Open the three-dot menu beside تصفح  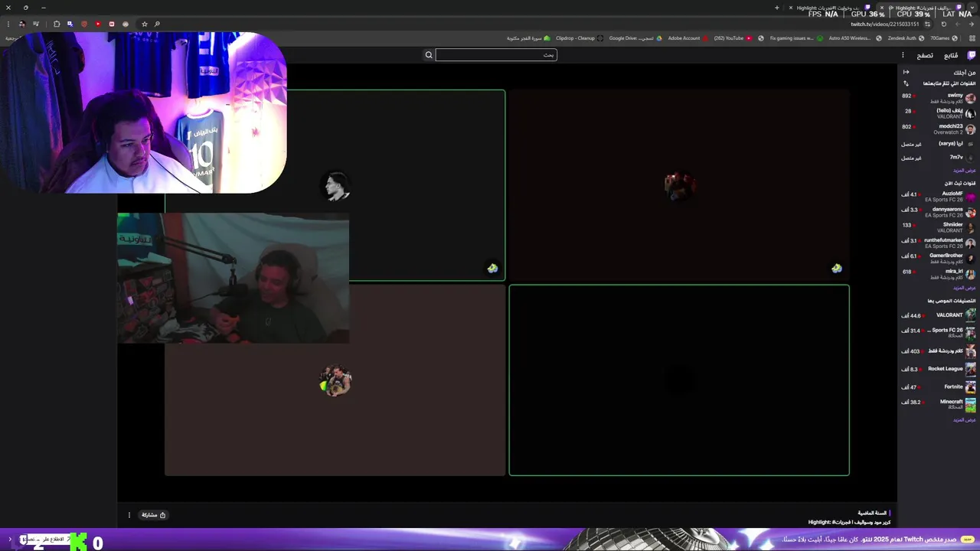point(903,55)
